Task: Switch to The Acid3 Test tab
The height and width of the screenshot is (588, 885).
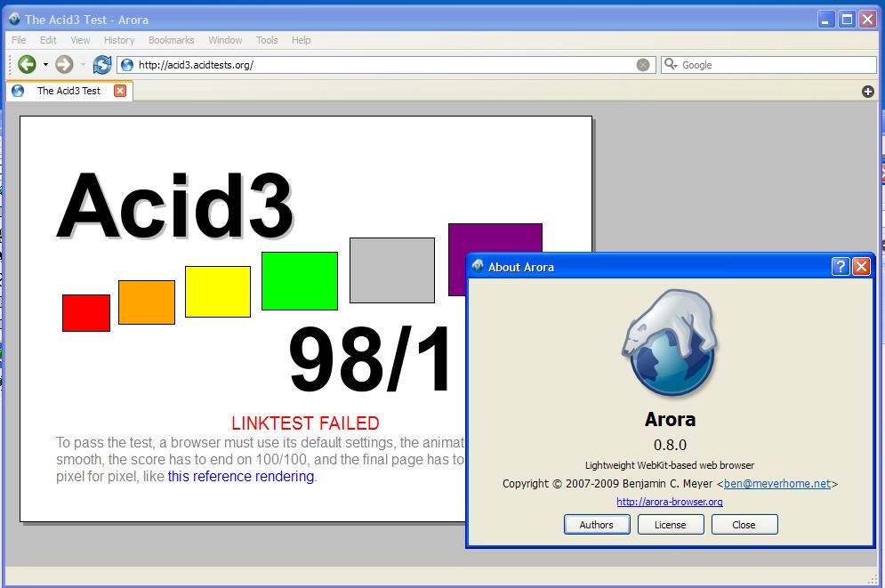Action: 68,90
